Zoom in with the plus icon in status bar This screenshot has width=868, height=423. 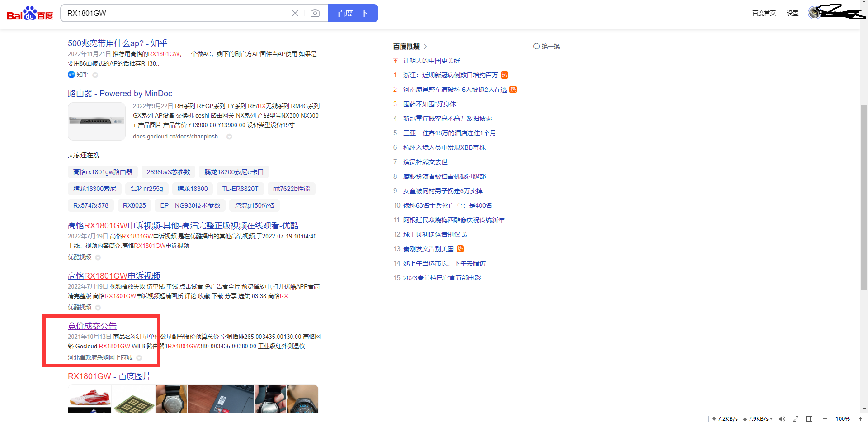coord(860,419)
